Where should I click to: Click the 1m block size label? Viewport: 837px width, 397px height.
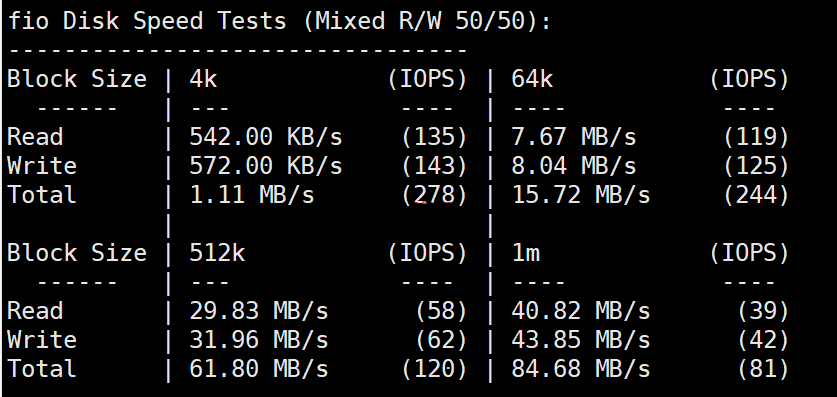click(x=525, y=252)
